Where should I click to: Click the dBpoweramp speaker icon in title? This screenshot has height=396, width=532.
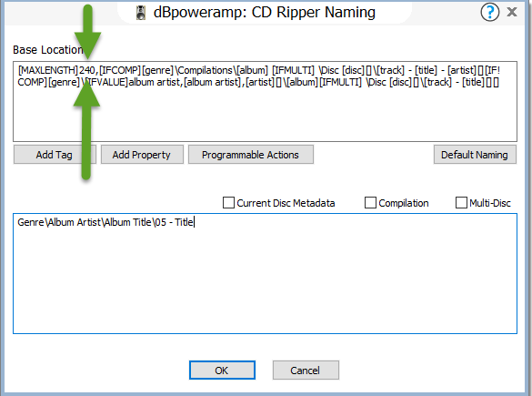[140, 13]
